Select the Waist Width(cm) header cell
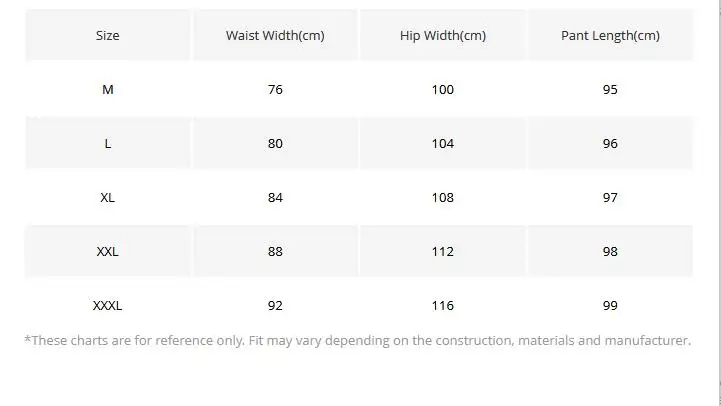Viewport: 721px width, 406px height. [x=275, y=35]
